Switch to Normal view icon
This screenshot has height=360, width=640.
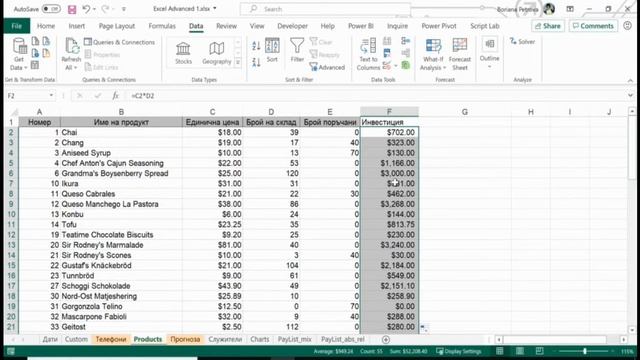coord(500,351)
